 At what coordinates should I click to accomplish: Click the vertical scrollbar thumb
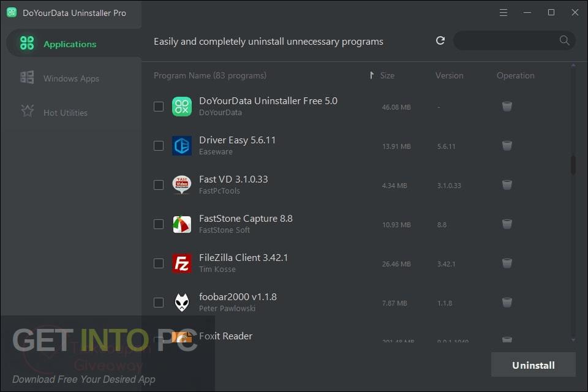pyautogui.click(x=573, y=165)
